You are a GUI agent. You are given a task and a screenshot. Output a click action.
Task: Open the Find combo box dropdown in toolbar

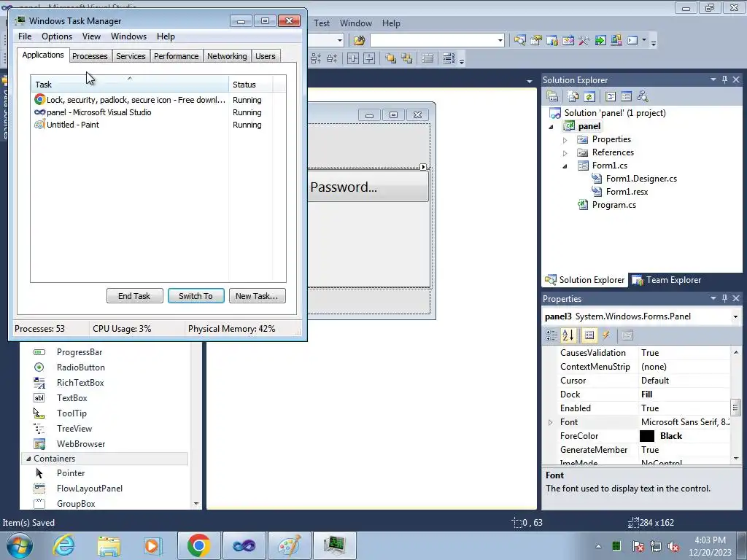click(500, 41)
